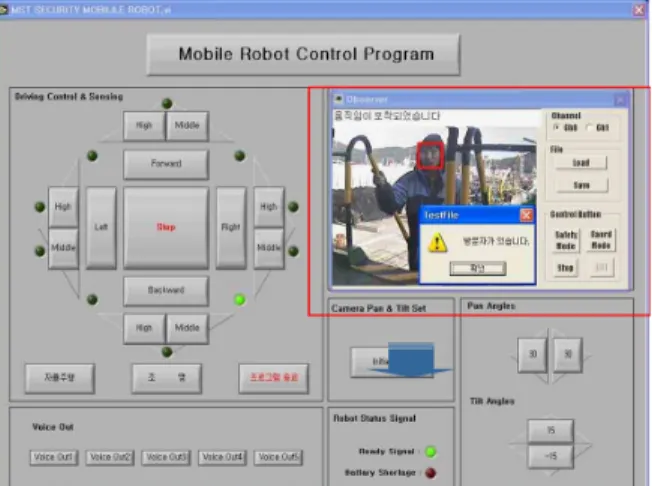
Task: Set forward speed to High above Forward
Action: (x=144, y=126)
